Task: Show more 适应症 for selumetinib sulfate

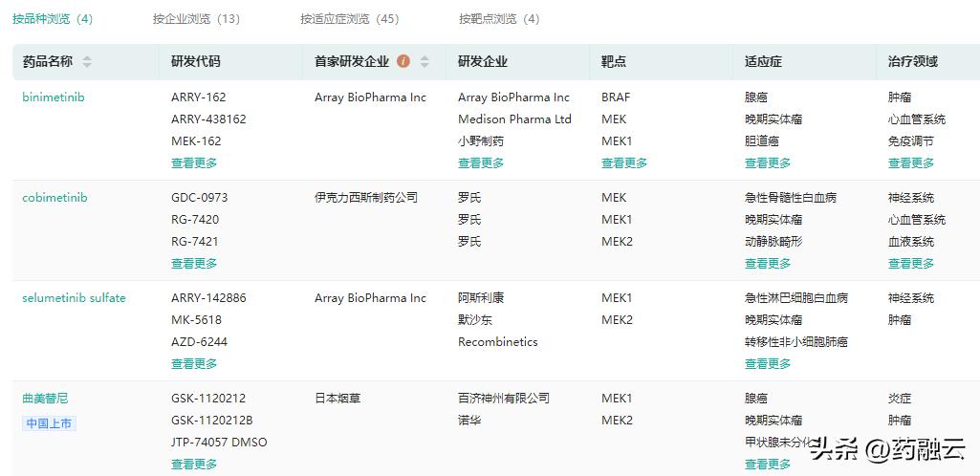Action: [768, 364]
